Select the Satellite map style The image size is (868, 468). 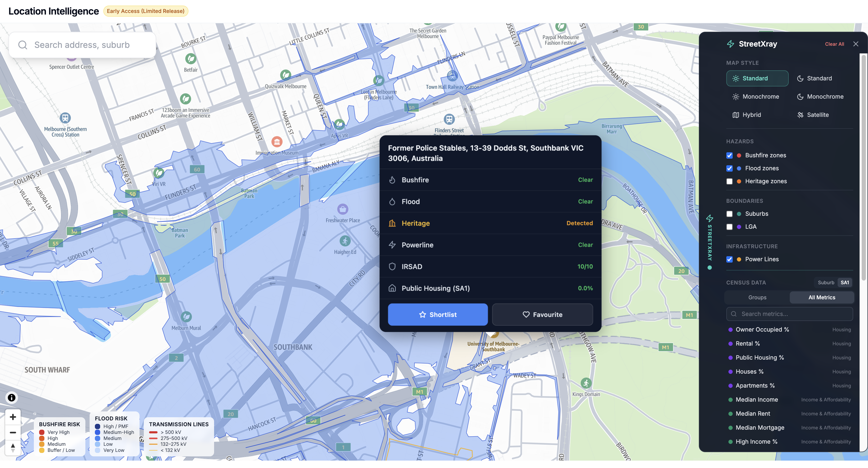(x=821, y=115)
